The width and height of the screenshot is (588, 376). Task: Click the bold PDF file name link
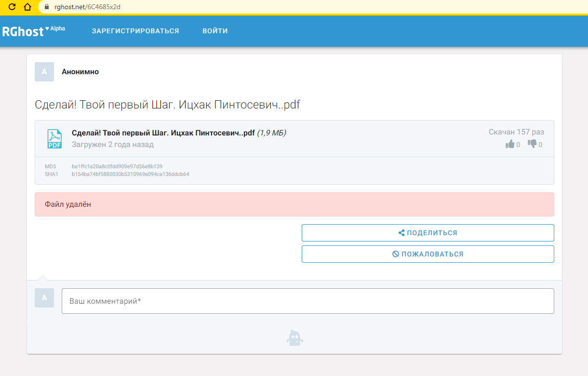tap(163, 133)
